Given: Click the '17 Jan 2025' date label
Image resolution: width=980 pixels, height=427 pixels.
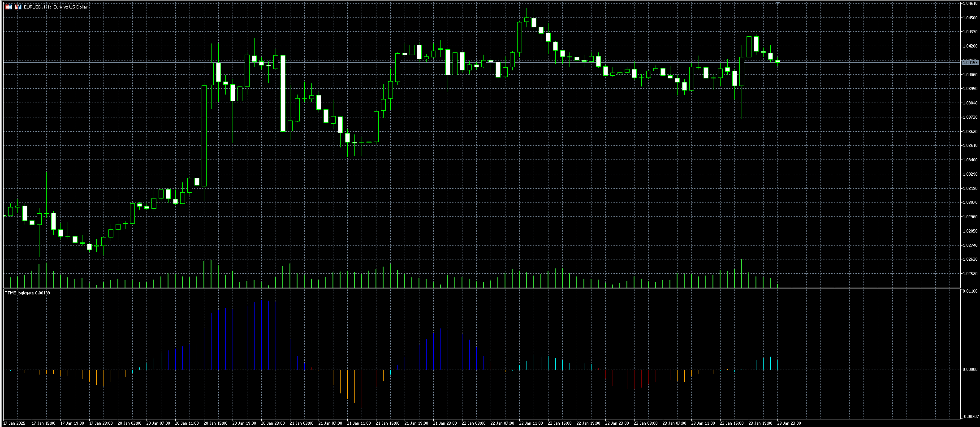Looking at the screenshot, I should 14,423.
